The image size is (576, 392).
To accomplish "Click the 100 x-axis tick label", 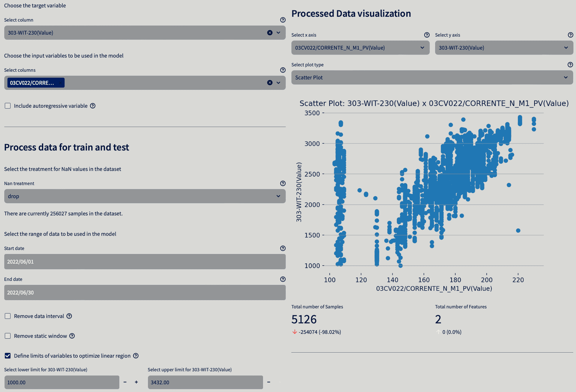I will [x=330, y=280].
